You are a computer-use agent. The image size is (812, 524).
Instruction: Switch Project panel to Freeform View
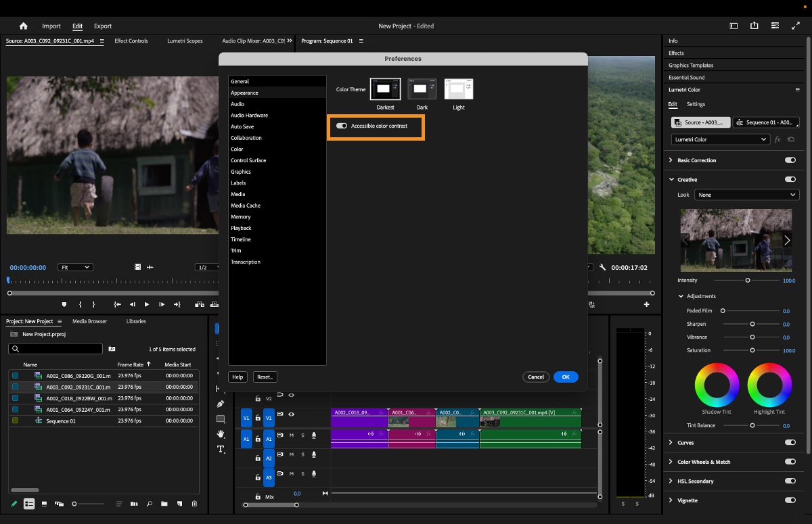point(60,504)
